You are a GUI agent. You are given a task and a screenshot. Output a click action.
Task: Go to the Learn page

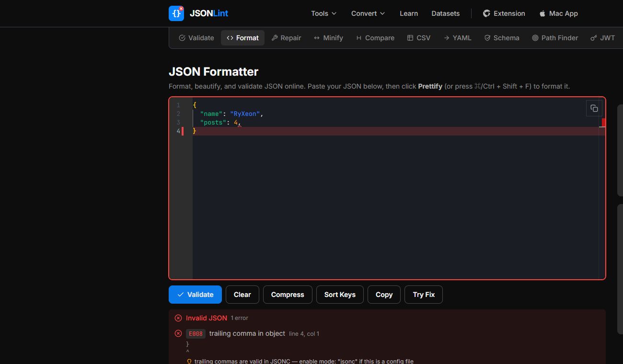[x=409, y=13]
